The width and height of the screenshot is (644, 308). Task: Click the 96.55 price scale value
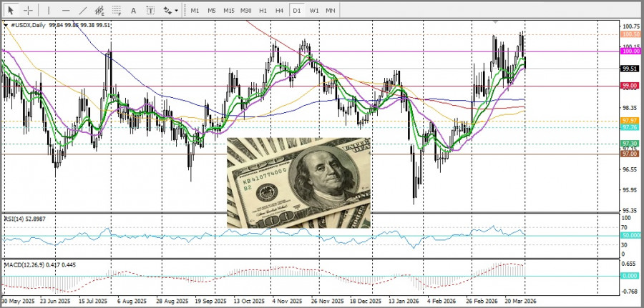point(631,169)
